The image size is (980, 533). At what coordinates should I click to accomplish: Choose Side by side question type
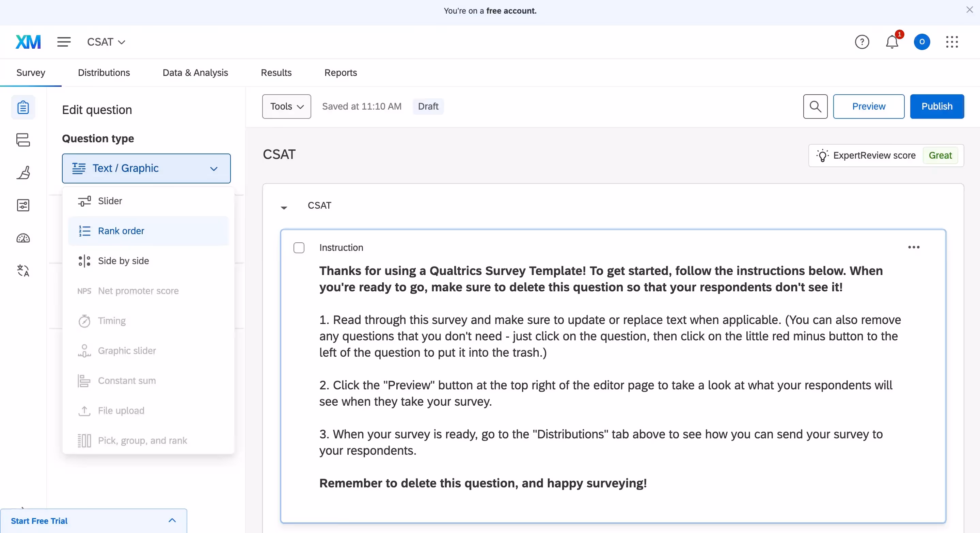coord(148,261)
